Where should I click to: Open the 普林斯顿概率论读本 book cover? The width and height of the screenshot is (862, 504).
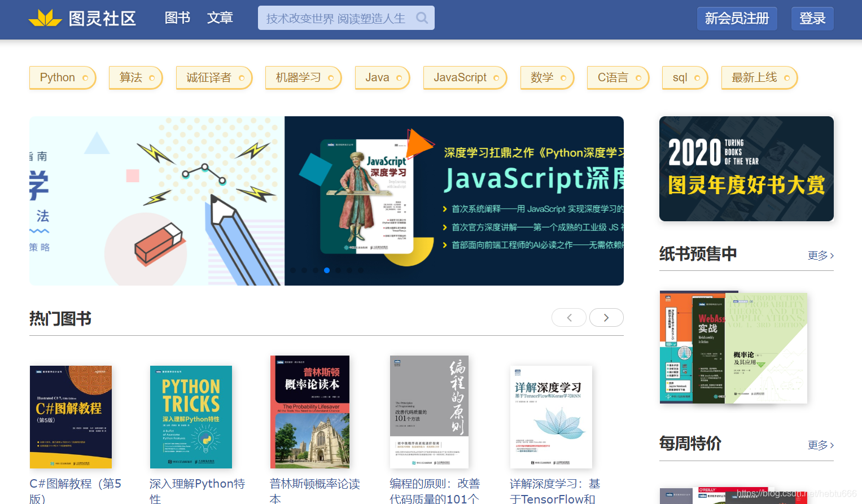point(310,412)
